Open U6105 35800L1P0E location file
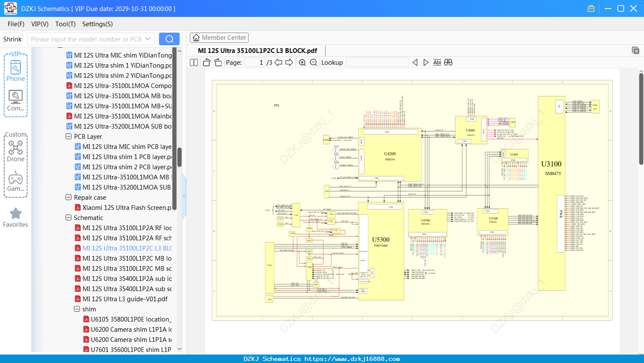Viewport: 644px width, 363px height. click(128, 319)
